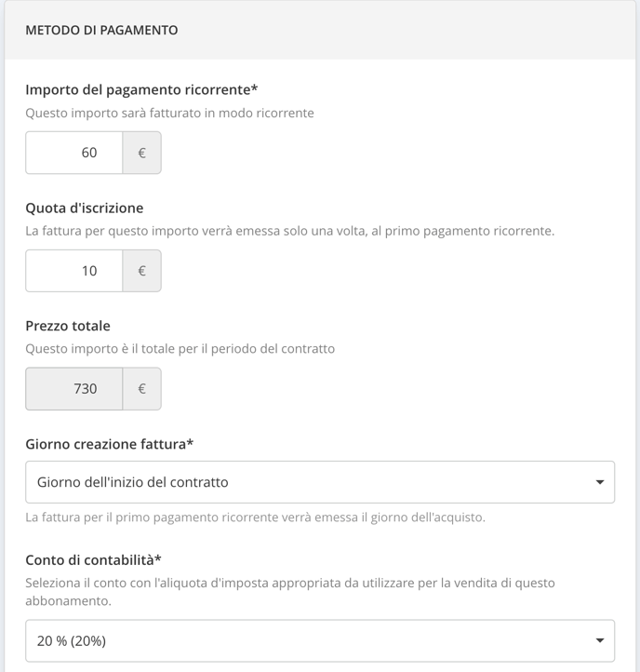Click the disabled Prezzo totale field showing 730

(x=74, y=389)
